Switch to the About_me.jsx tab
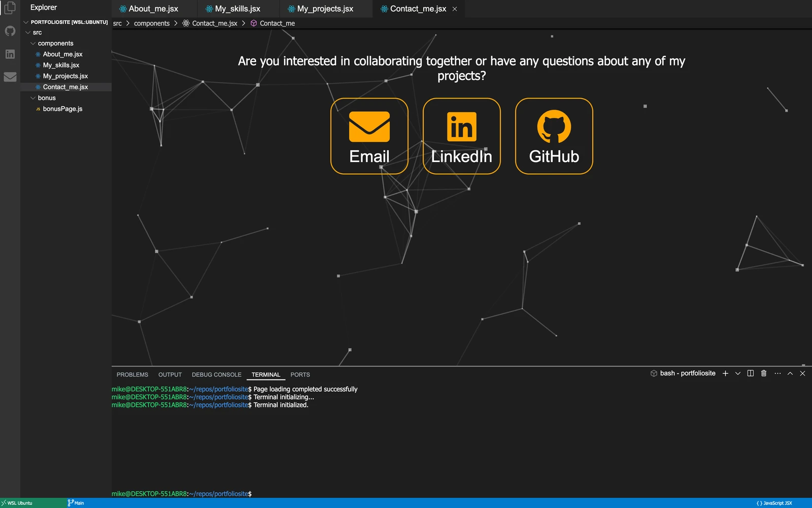This screenshot has width=812, height=508. pyautogui.click(x=153, y=9)
